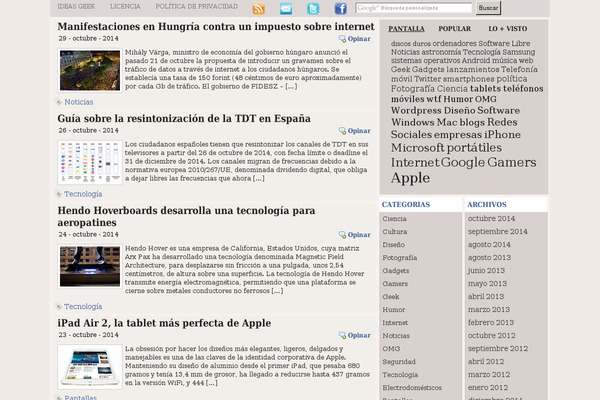Select the Gamers tag in cloud
Screen dimensions: 600x400
[512, 162]
